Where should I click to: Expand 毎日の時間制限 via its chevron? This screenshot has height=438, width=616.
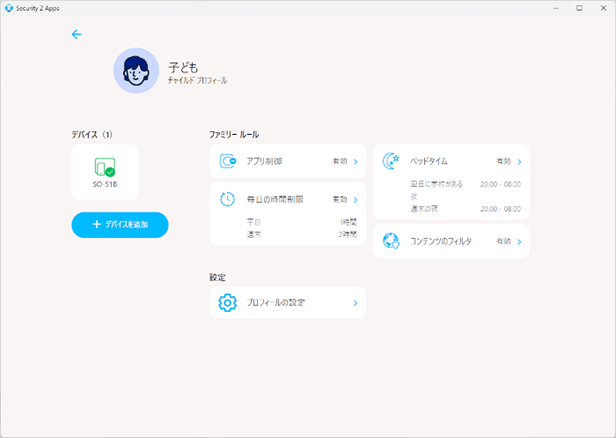click(356, 200)
